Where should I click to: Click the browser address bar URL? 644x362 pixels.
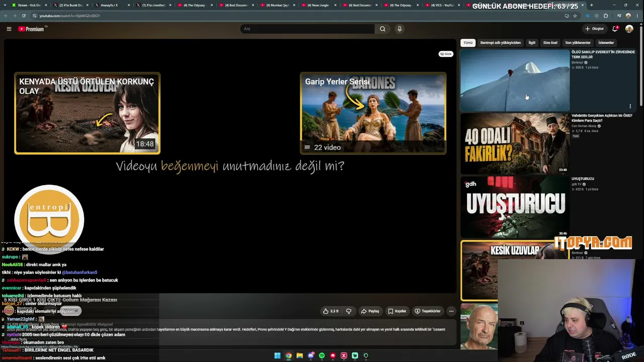[69, 16]
